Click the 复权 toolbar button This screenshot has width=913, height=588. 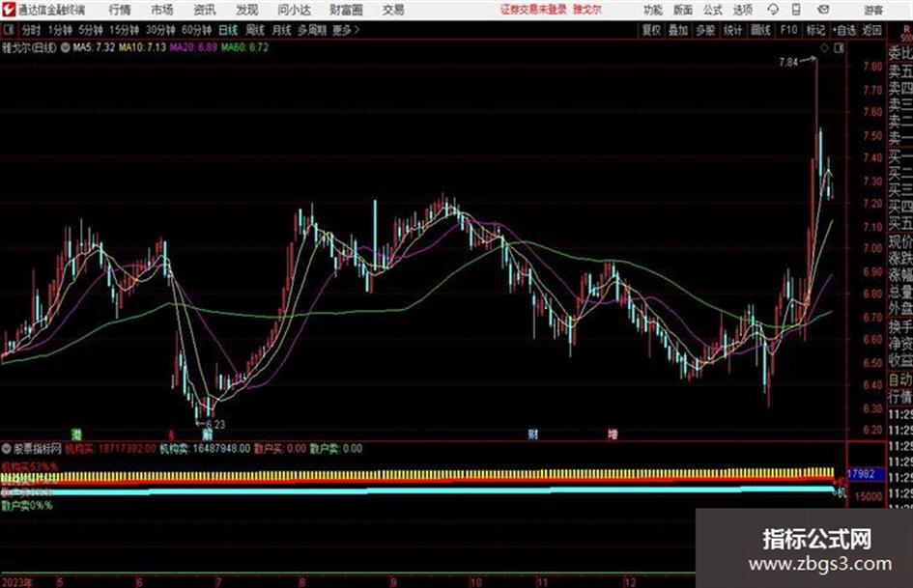pyautogui.click(x=651, y=30)
